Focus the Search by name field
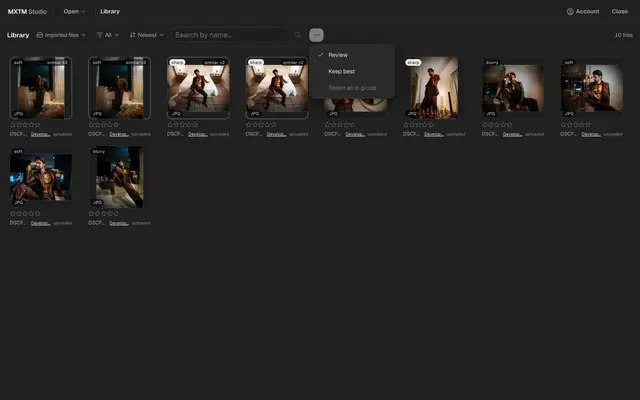Viewport: 640px width, 400px height. click(230, 35)
